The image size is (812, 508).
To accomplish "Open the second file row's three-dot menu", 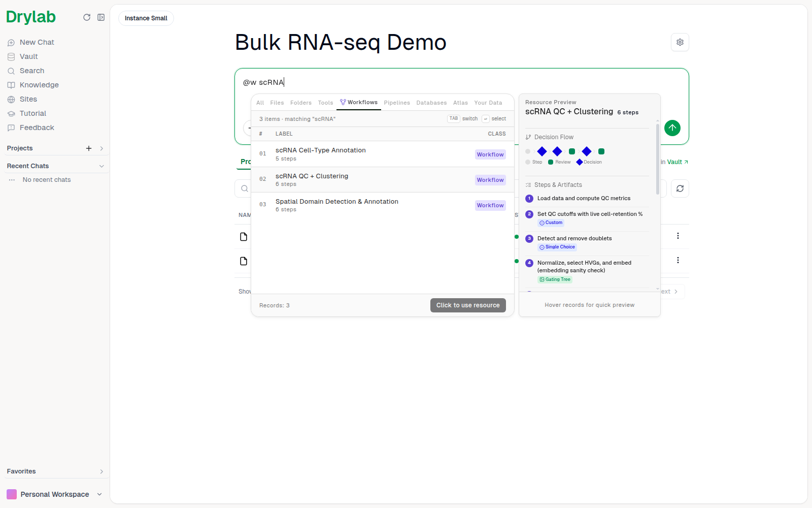I will 678,260.
